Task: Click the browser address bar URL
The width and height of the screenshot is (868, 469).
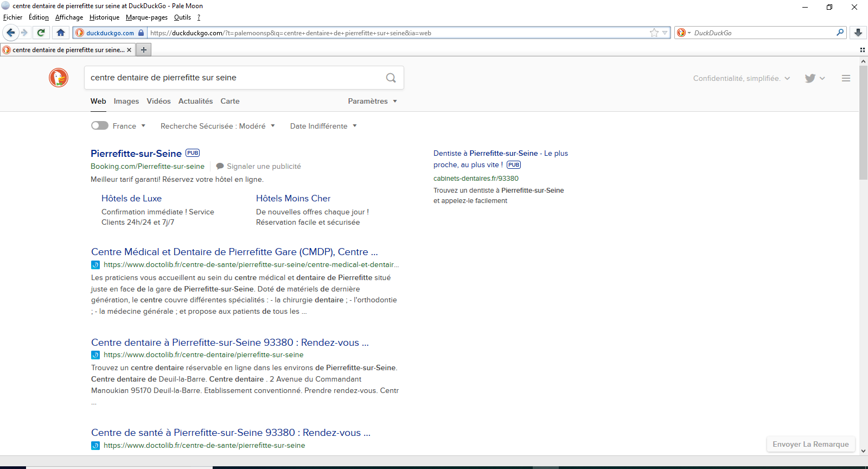Action: pos(399,33)
